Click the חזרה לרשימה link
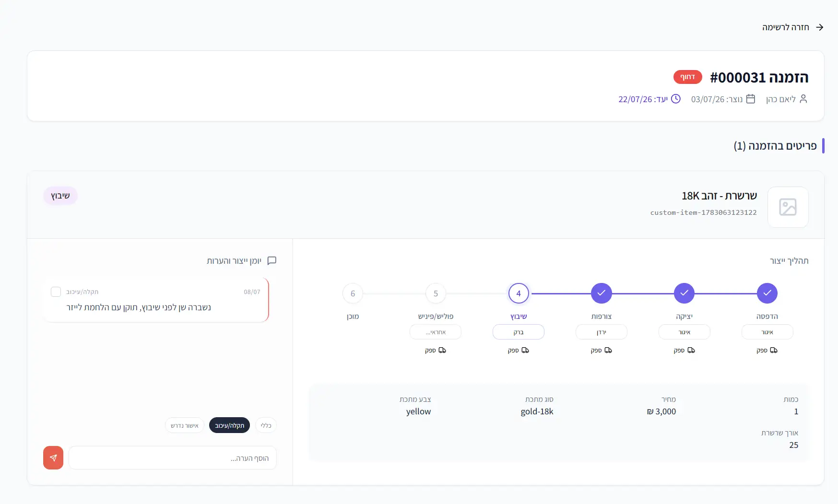Viewport: 838px width, 504px height. point(785,27)
